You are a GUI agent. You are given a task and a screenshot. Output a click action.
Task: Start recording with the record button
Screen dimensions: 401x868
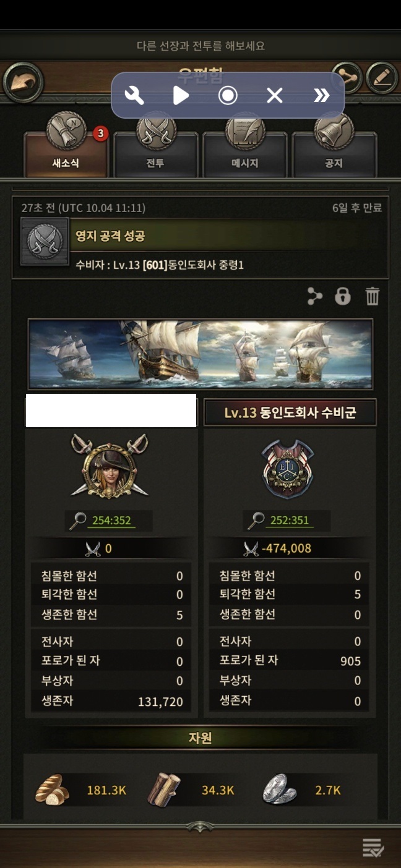point(228,95)
